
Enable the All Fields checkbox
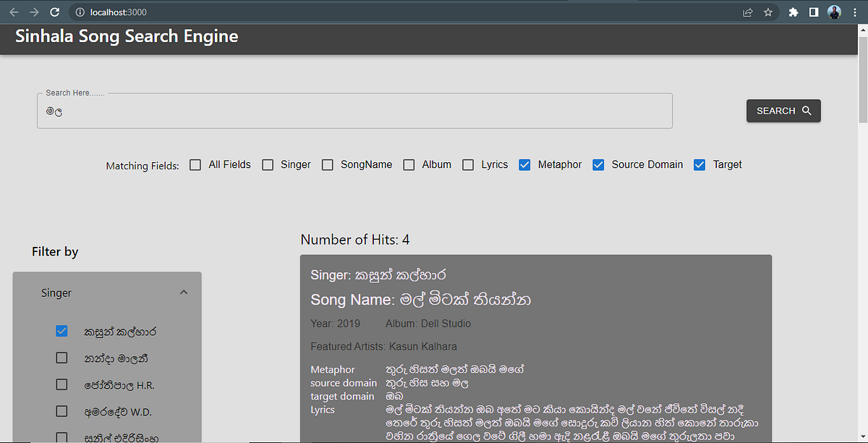click(195, 164)
